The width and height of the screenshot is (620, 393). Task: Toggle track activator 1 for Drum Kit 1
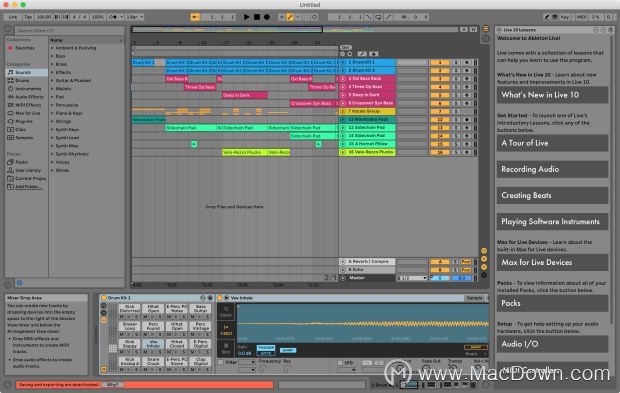pyautogui.click(x=439, y=62)
